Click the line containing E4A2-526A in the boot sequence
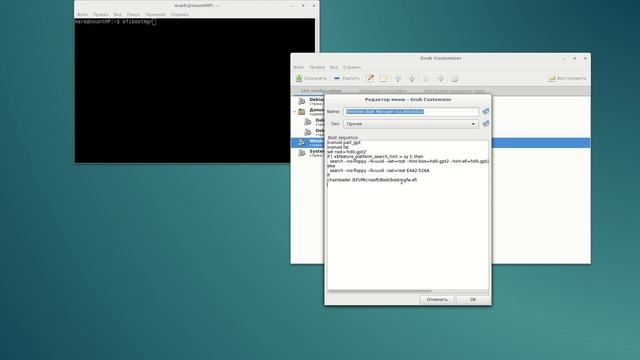The width and height of the screenshot is (640, 360). point(380,171)
